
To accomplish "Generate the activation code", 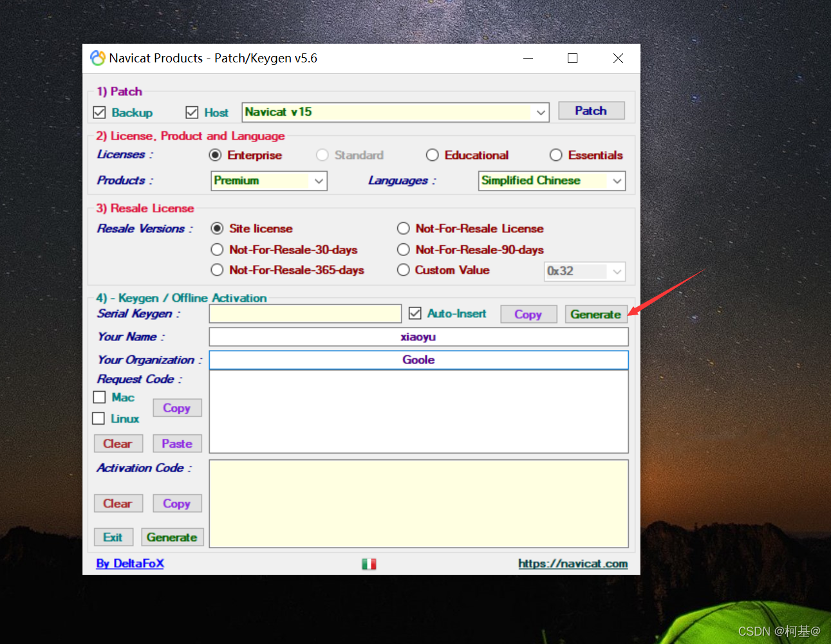I will 172,537.
